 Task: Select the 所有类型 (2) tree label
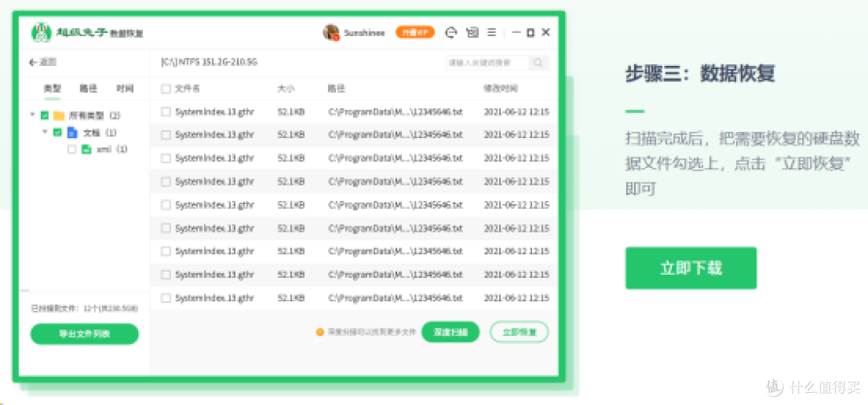95,116
